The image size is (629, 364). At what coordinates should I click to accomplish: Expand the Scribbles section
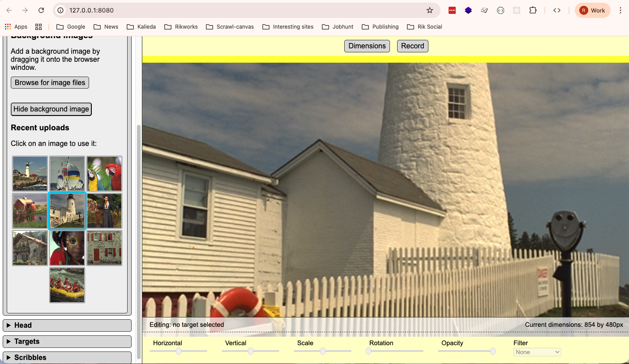67,357
